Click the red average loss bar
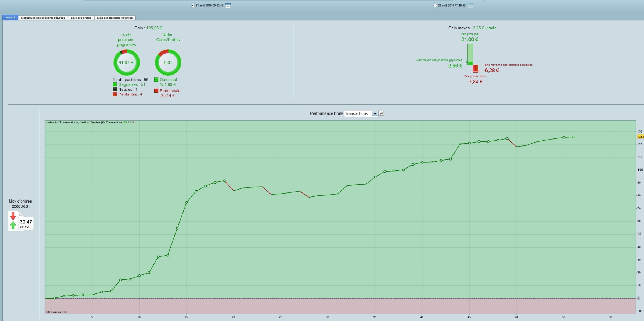 pyautogui.click(x=475, y=69)
